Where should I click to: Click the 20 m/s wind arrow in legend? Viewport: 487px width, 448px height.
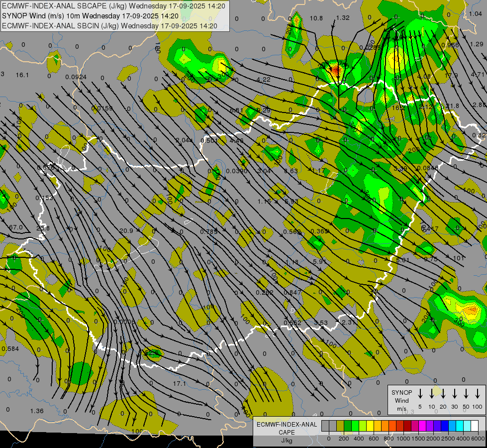pyautogui.click(x=443, y=394)
